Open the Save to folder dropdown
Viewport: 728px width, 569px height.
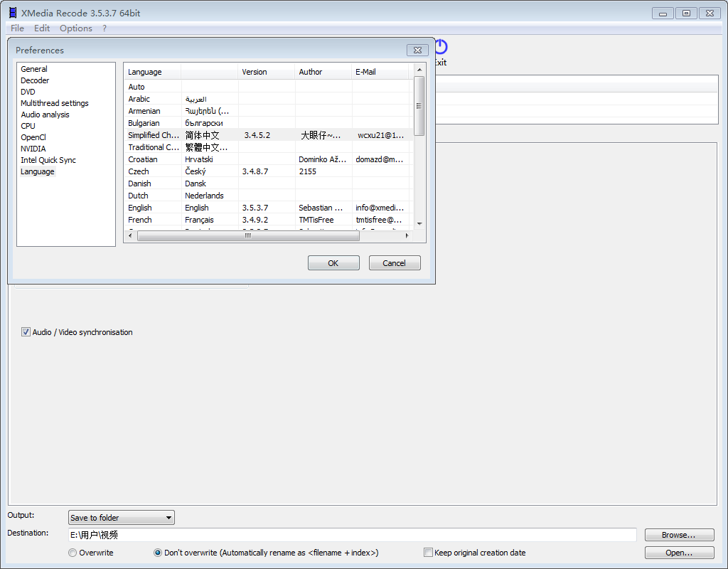(122, 518)
